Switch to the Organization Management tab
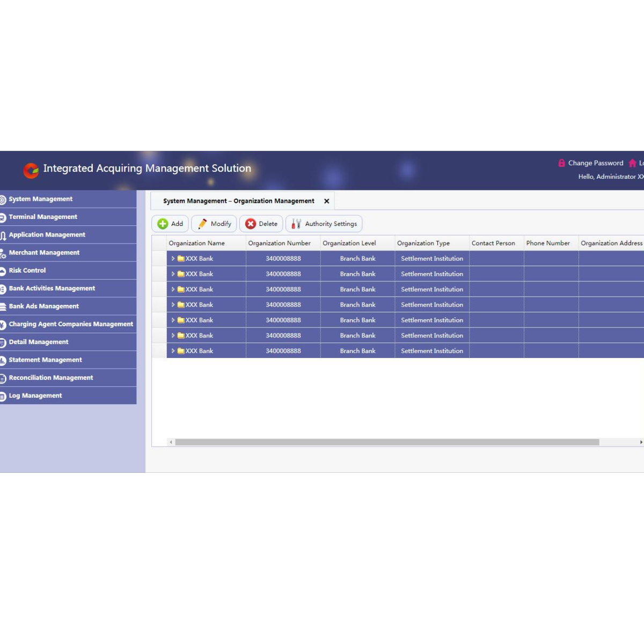 (239, 201)
